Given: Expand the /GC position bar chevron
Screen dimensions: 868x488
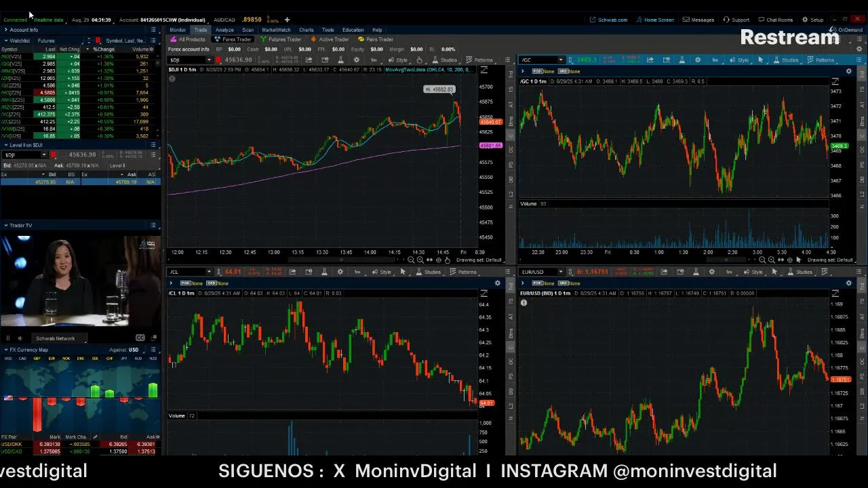Looking at the screenshot, I should coord(523,71).
